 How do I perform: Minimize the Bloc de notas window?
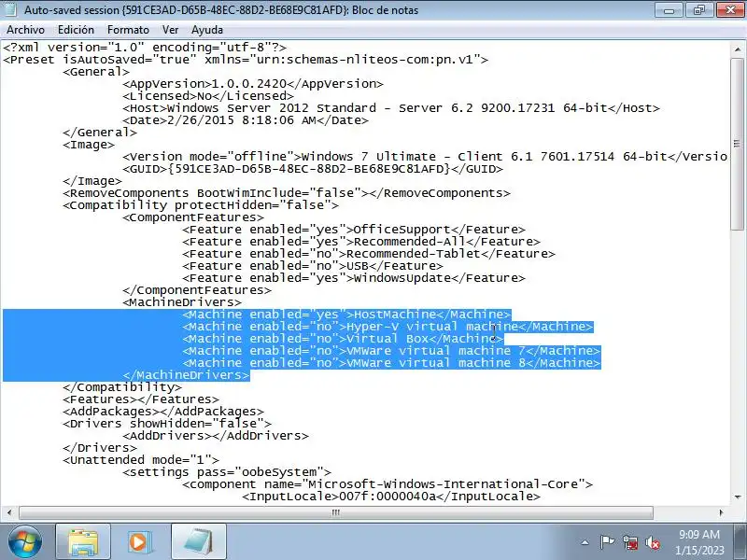[x=669, y=10]
